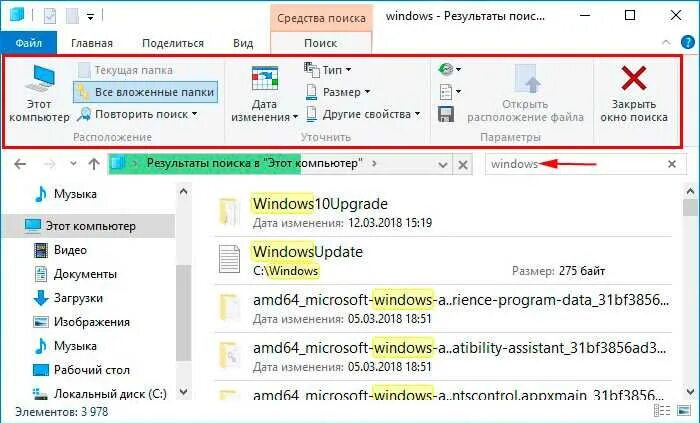This screenshot has width=700, height=423.
Task: Open the Size filter dropdown
Action: (x=338, y=92)
